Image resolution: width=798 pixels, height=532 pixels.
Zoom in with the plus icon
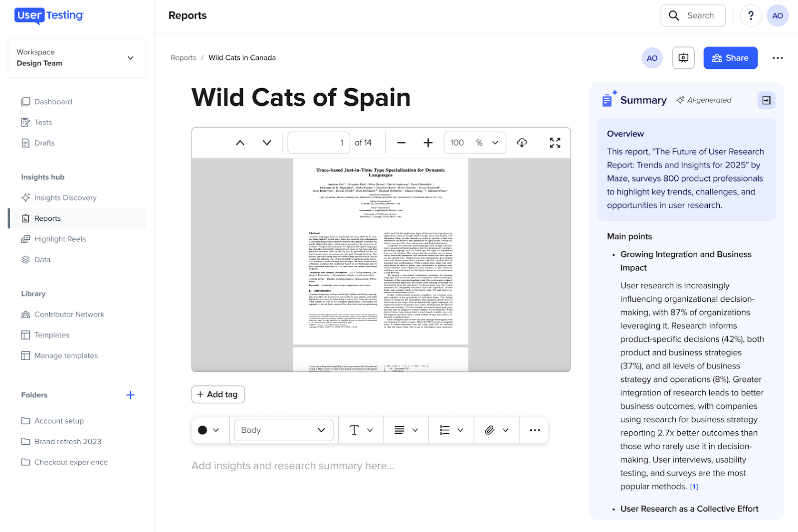(x=428, y=143)
